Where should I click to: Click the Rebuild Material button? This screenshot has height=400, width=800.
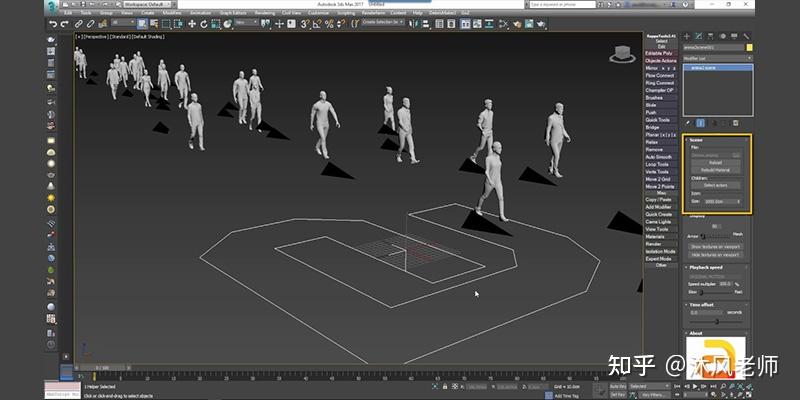point(716,170)
